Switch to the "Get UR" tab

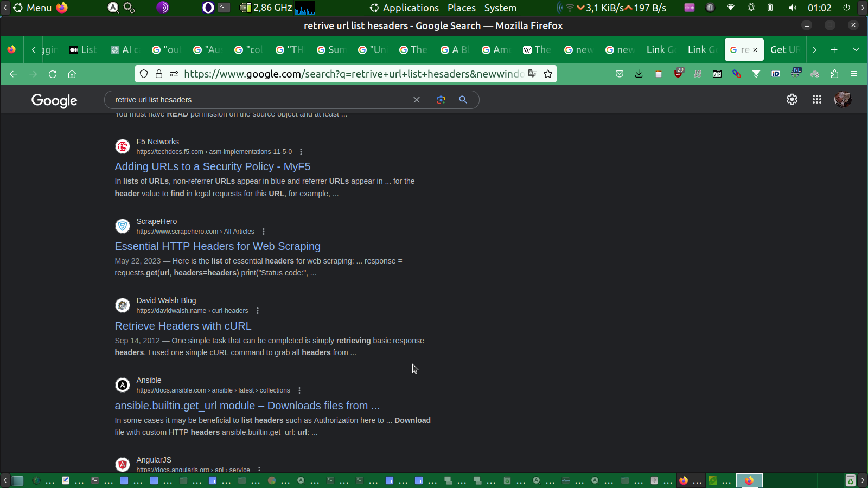click(x=784, y=49)
